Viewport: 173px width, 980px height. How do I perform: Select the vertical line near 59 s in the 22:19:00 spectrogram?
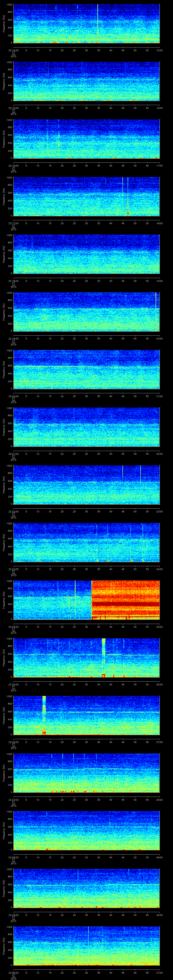click(x=156, y=312)
